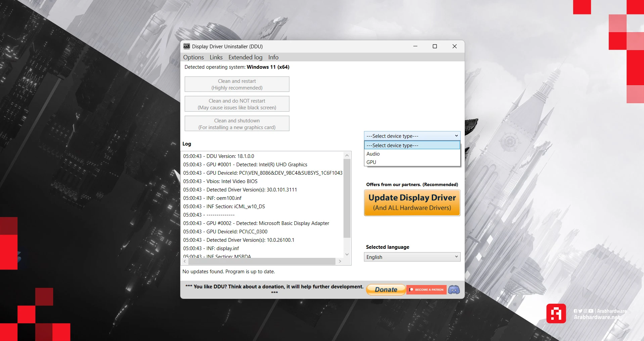The image size is (644, 341).
Task: Click Update Display Driver partner offer
Action: pos(412,203)
